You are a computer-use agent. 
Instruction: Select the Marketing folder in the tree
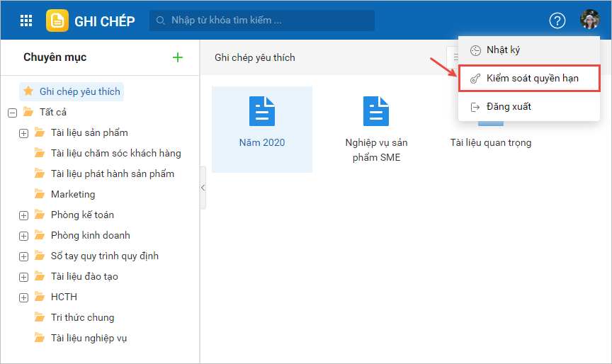(x=72, y=195)
